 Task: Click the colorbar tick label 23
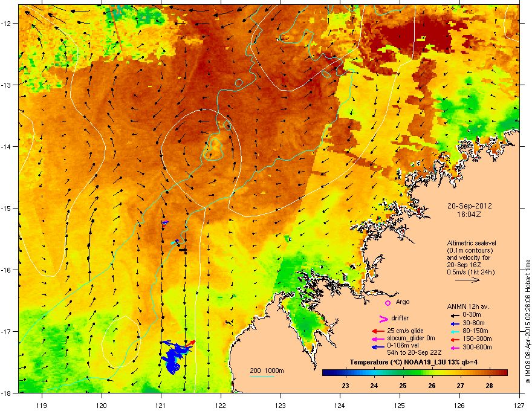(x=345, y=386)
